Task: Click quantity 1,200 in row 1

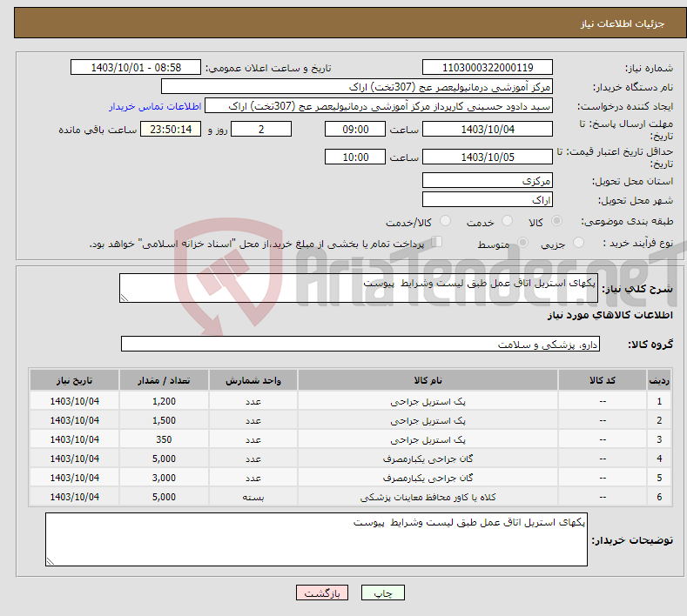Action: click(x=164, y=401)
